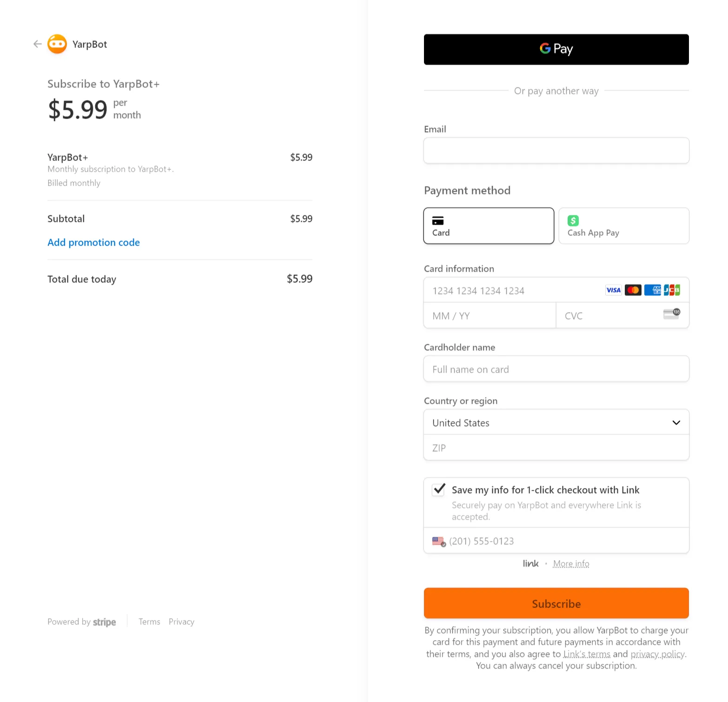The image size is (728, 702).
Task: Click the Mastercard icon
Action: pyautogui.click(x=633, y=290)
